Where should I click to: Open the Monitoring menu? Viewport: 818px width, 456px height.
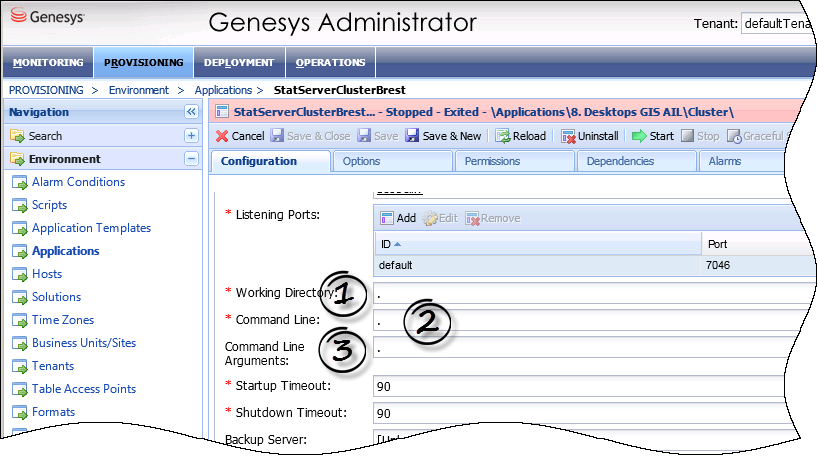tap(48, 62)
